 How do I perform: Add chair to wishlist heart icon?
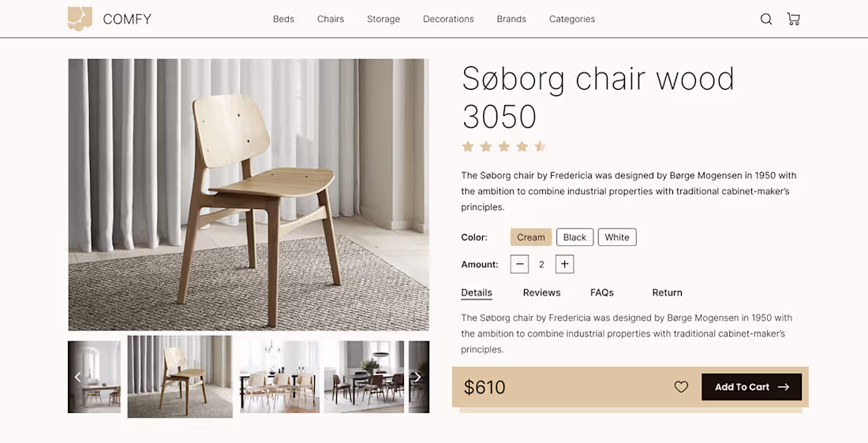pos(681,387)
